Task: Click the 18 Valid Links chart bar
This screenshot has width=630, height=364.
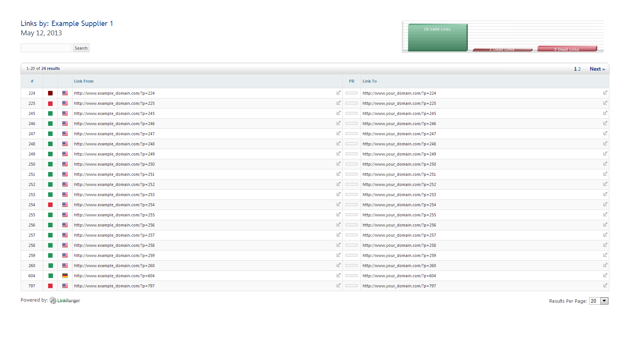Action: pyautogui.click(x=437, y=38)
